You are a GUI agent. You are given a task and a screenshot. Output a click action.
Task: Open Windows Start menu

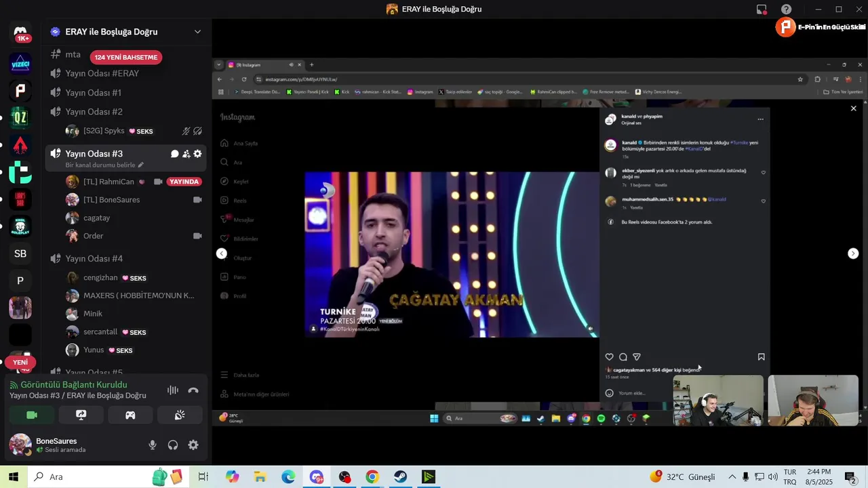click(x=14, y=476)
